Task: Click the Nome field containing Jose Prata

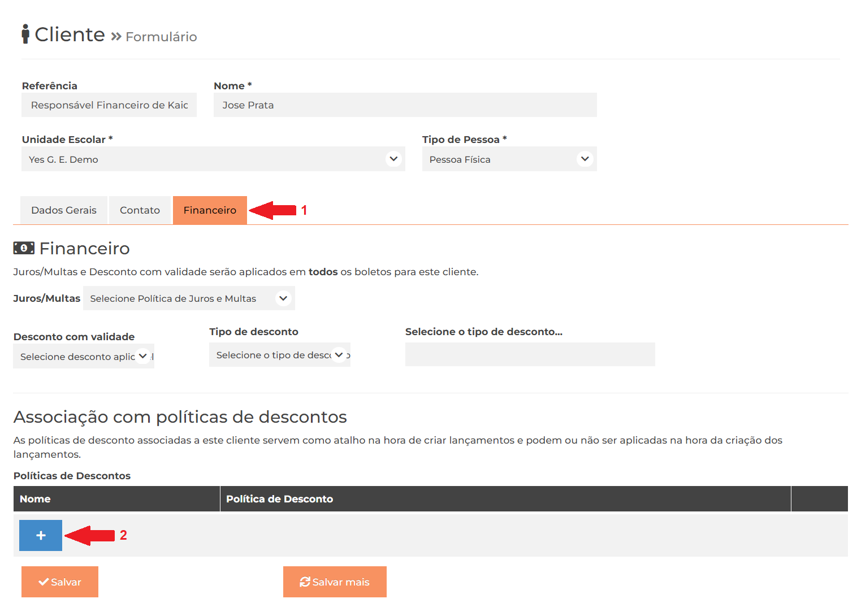Action: pos(405,105)
